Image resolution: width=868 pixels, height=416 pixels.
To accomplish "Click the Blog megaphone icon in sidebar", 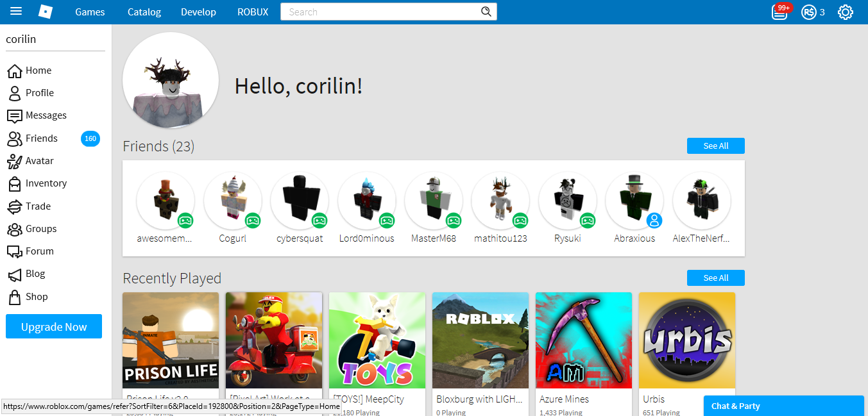I will [15, 274].
